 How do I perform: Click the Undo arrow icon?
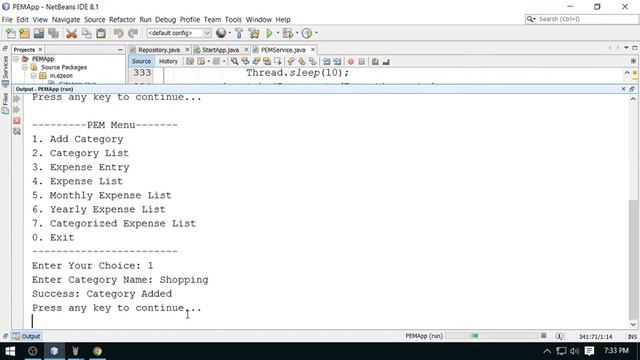pos(118,33)
